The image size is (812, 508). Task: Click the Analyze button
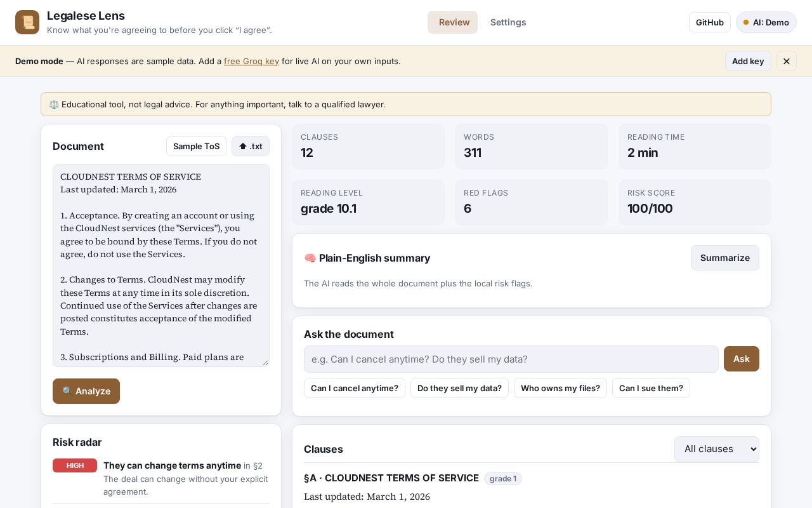coord(86,391)
